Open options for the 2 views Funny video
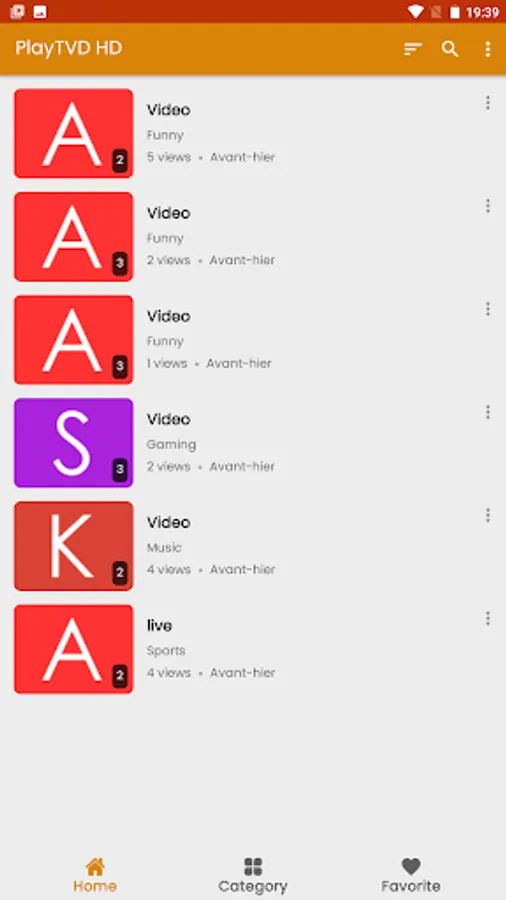This screenshot has width=506, height=900. (x=488, y=205)
